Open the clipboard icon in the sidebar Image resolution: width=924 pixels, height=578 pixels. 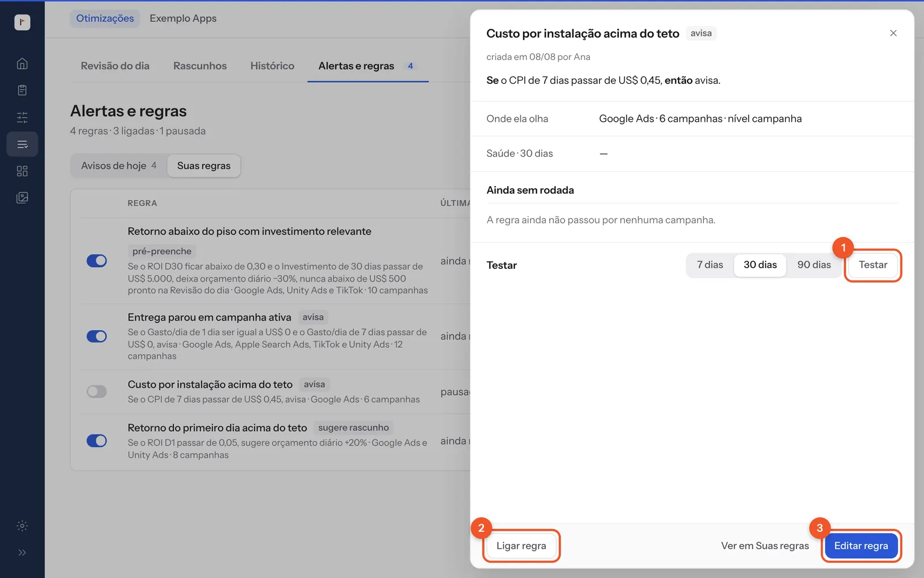tap(22, 90)
